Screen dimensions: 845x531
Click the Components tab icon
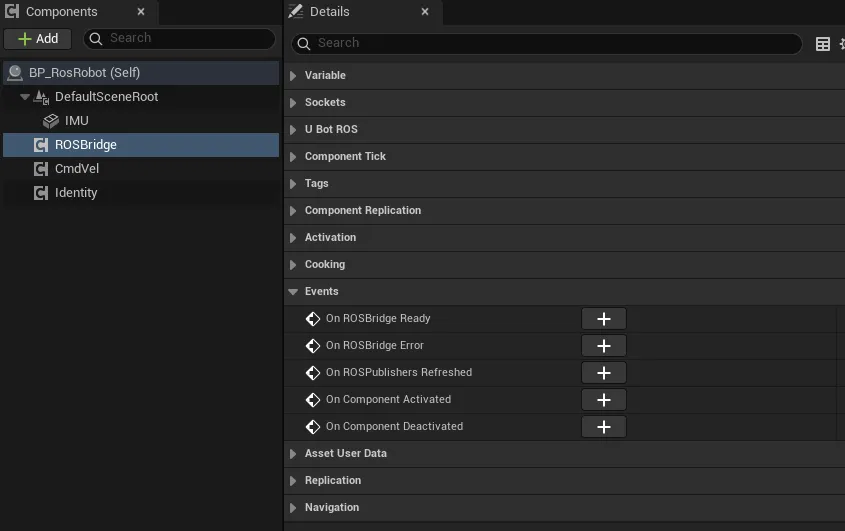(x=12, y=11)
